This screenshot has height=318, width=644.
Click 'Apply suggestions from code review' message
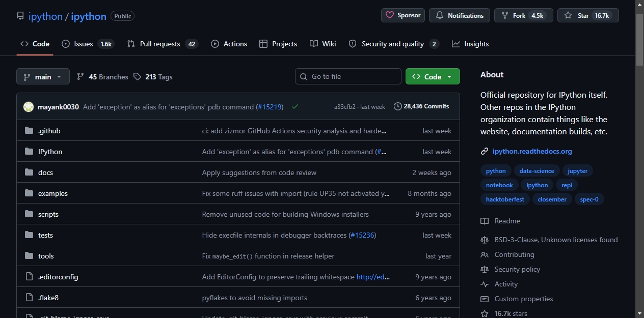pyautogui.click(x=259, y=172)
